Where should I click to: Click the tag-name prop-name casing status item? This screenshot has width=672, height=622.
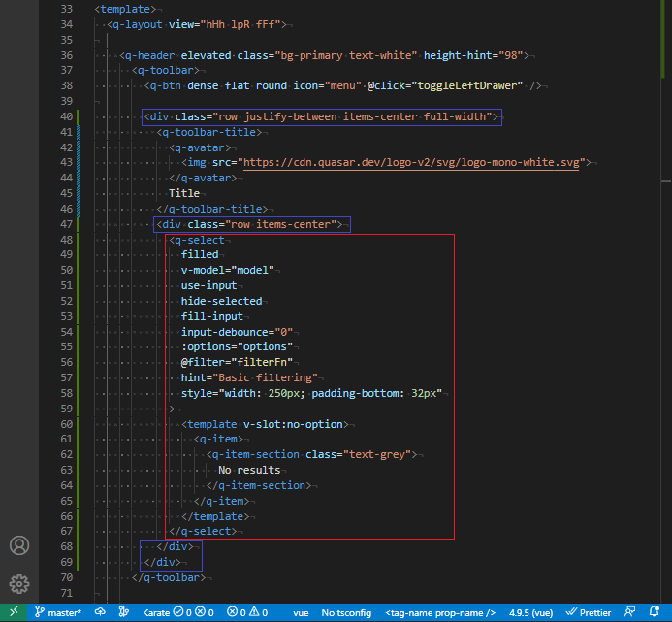440,613
